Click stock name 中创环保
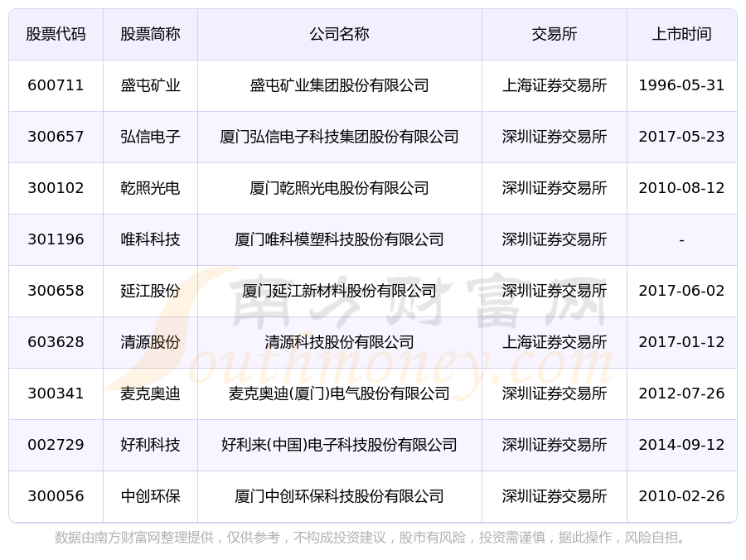Image resolution: width=746 pixels, height=560 pixels. click(x=150, y=496)
